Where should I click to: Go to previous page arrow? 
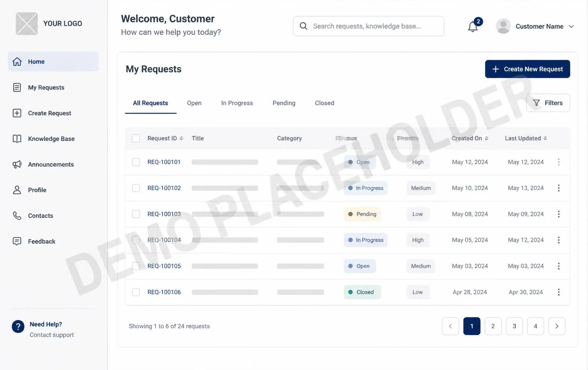tap(451, 326)
